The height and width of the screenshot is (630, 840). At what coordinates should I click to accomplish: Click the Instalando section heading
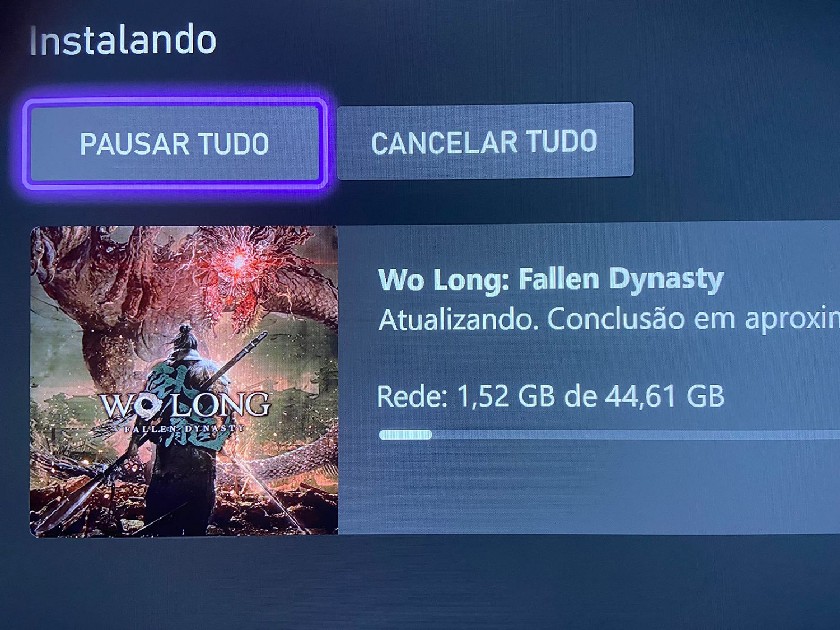[x=123, y=40]
